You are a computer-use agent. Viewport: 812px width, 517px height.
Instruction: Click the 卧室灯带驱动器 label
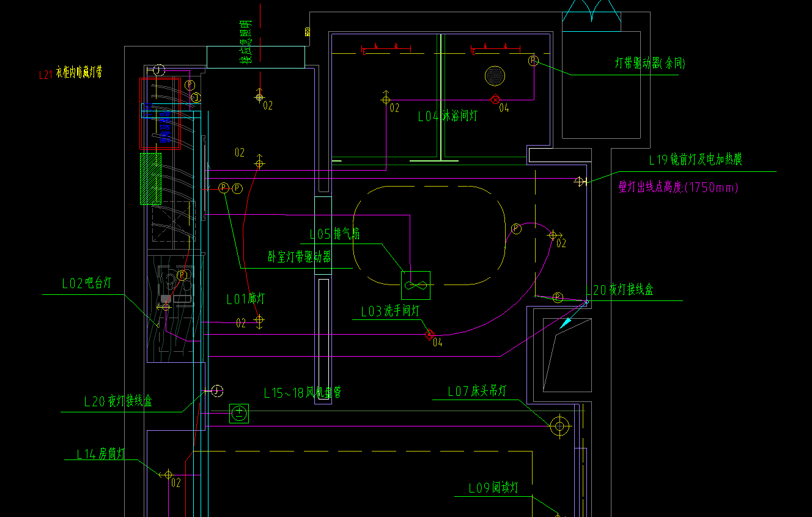(300, 257)
